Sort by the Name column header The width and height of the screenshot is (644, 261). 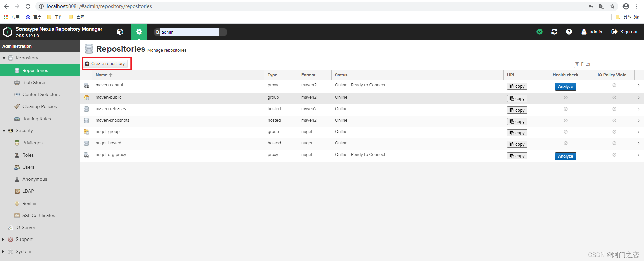pos(178,75)
